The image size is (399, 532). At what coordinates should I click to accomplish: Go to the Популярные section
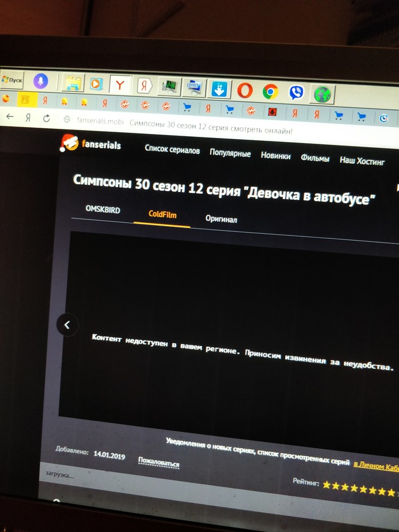(230, 153)
